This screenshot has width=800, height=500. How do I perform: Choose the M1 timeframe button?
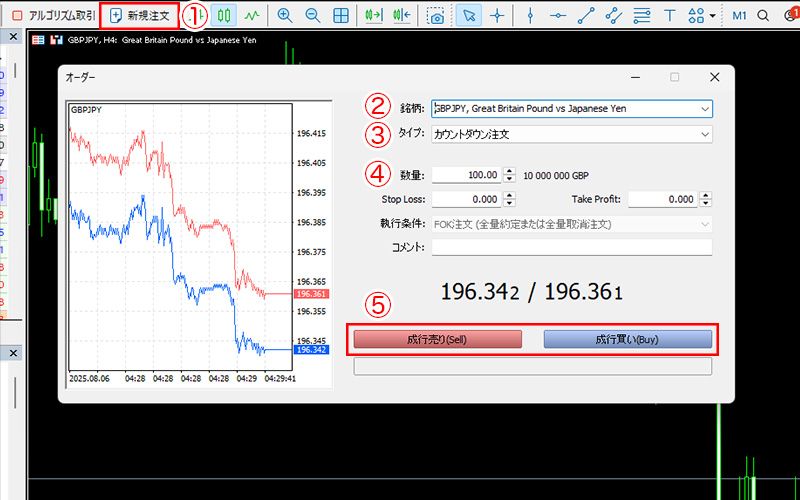(739, 16)
